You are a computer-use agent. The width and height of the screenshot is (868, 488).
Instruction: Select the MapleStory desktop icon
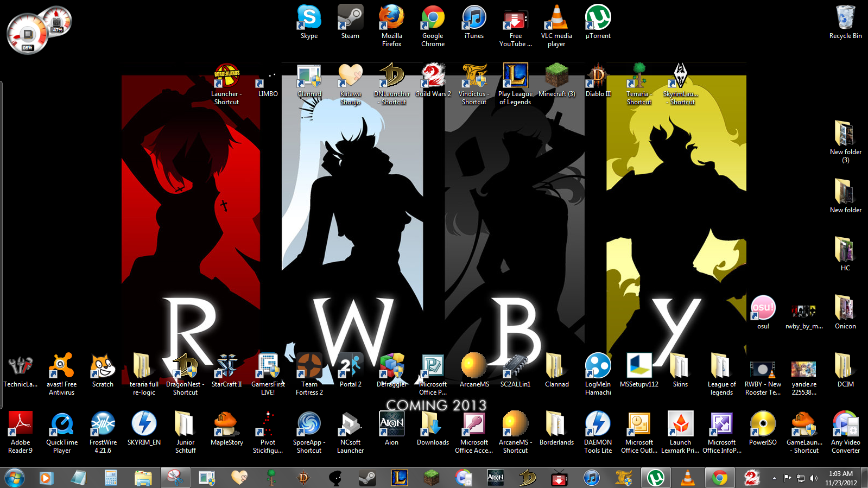point(226,429)
